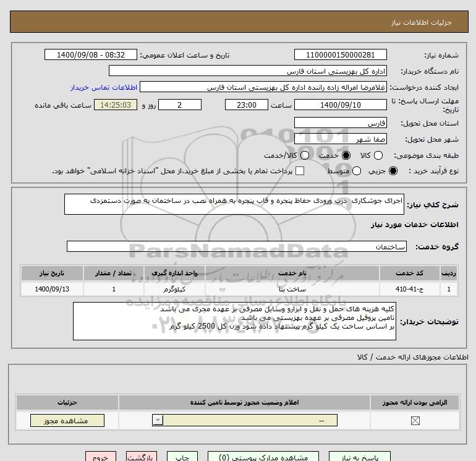Click the چاپ print button
Screen dimensions: 476x461
182,457
